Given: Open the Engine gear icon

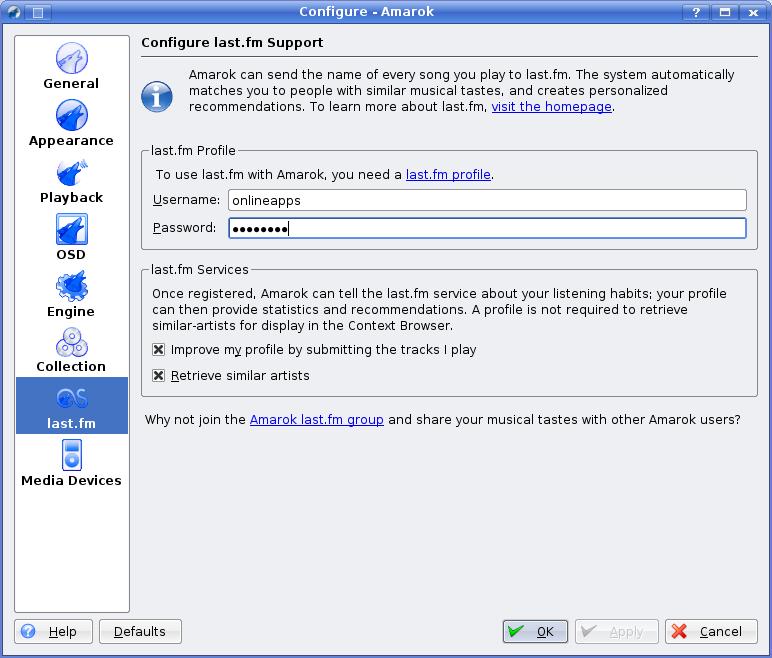Looking at the screenshot, I should click(71, 286).
